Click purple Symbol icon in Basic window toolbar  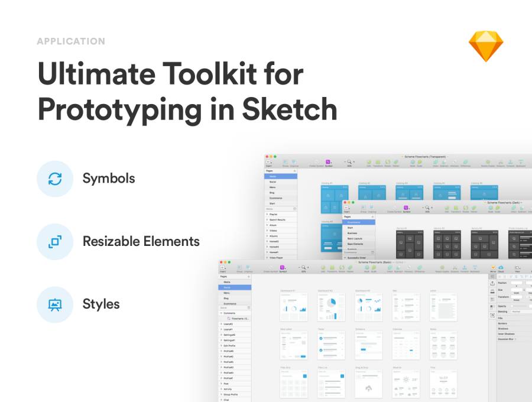tap(283, 267)
